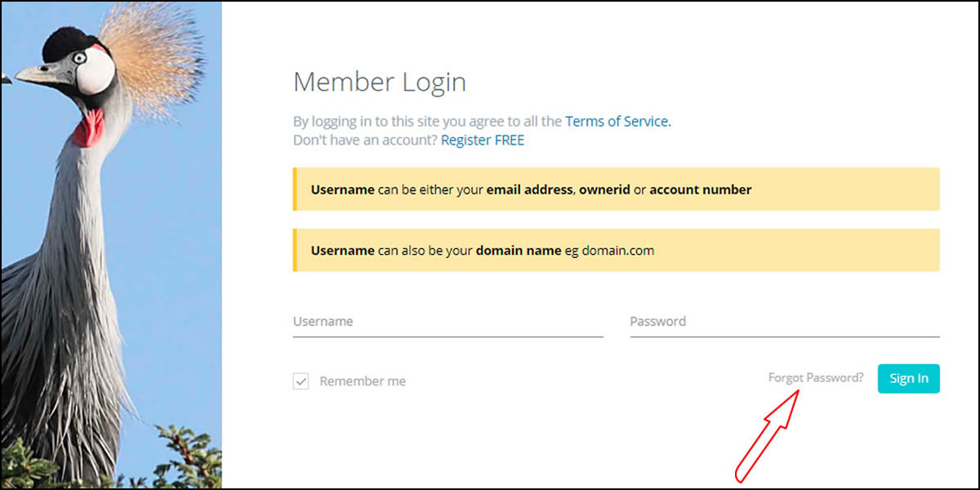Open the Terms of Service link

point(617,121)
